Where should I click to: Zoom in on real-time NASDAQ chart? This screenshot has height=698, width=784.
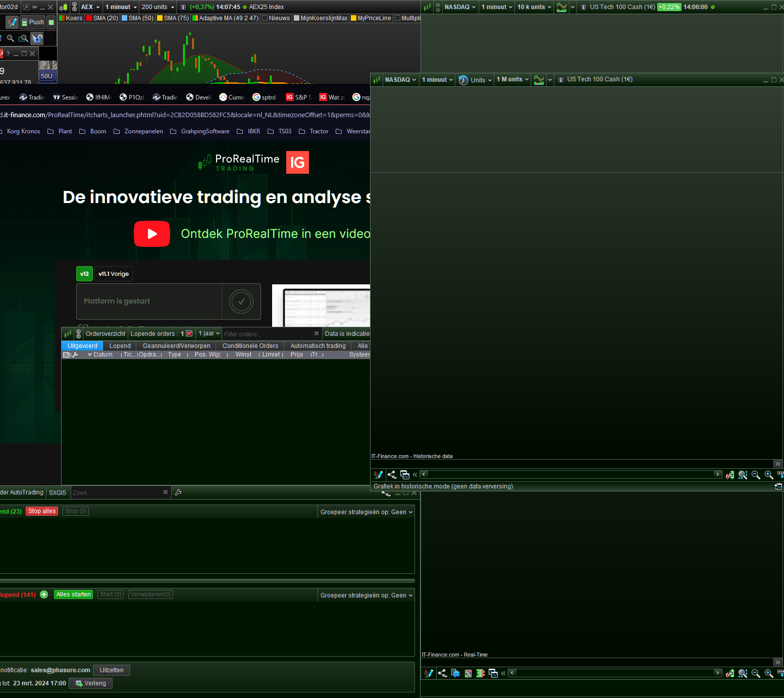[x=769, y=673]
